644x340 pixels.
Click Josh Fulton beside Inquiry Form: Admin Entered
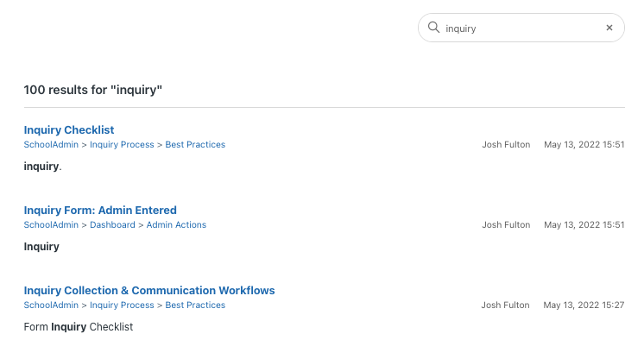click(506, 225)
